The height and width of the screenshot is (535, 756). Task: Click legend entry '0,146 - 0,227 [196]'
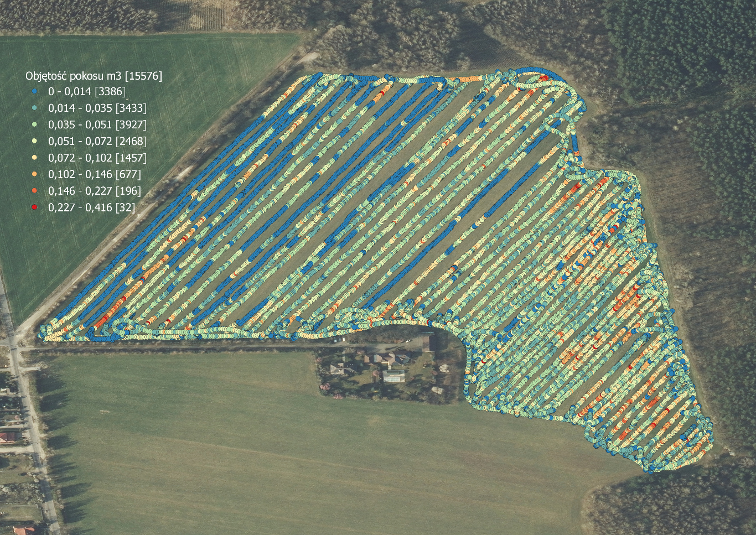(95, 191)
